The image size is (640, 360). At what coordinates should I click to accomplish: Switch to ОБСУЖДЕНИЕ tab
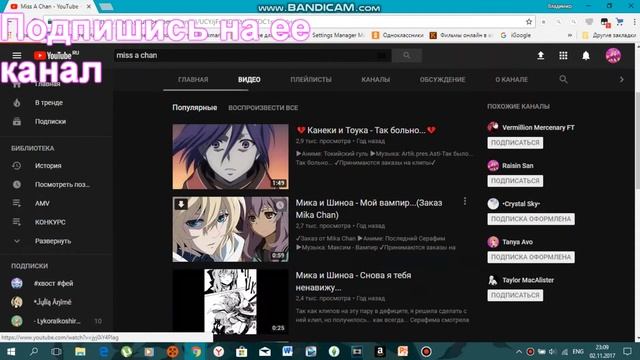(x=442, y=80)
